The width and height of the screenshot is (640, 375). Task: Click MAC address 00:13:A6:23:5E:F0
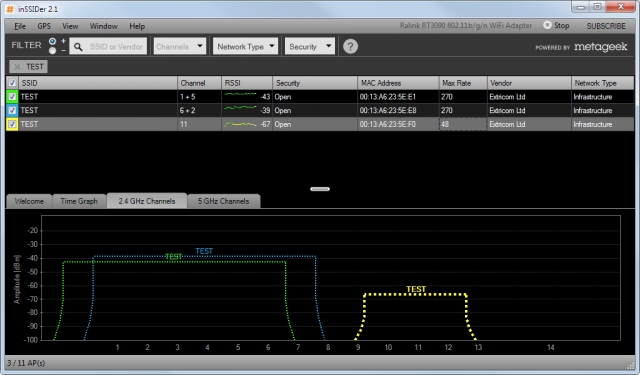click(387, 124)
